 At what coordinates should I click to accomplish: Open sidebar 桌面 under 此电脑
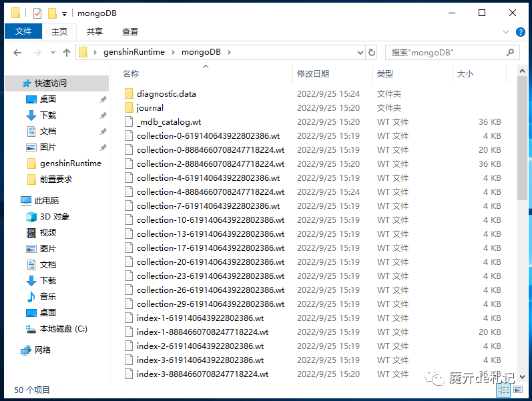(x=41, y=313)
